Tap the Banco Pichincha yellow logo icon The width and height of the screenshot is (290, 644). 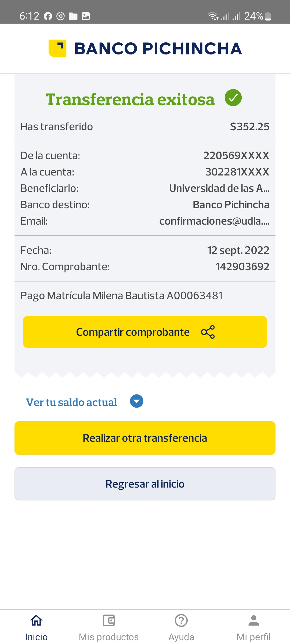(57, 48)
